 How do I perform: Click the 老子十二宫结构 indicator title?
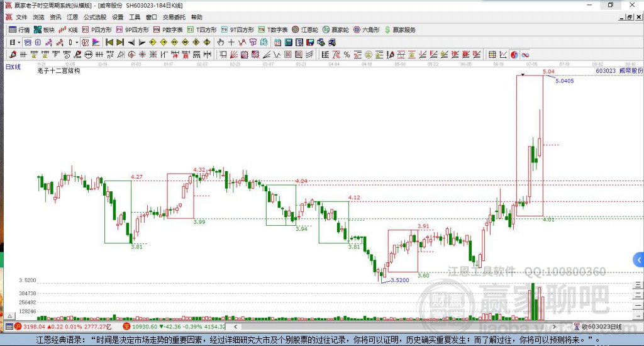58,70
